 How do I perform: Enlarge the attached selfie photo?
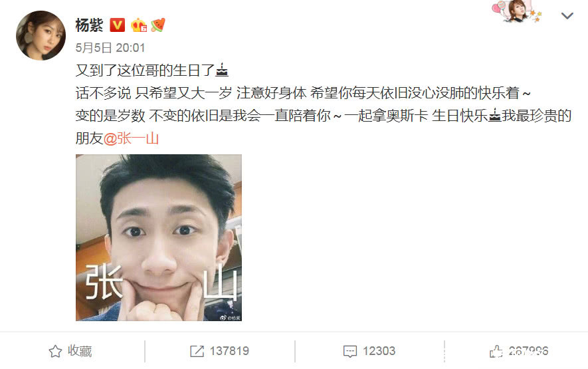point(159,237)
